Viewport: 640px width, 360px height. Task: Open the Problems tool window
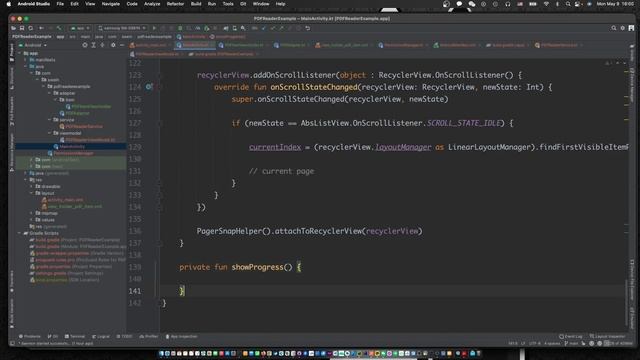(29, 336)
